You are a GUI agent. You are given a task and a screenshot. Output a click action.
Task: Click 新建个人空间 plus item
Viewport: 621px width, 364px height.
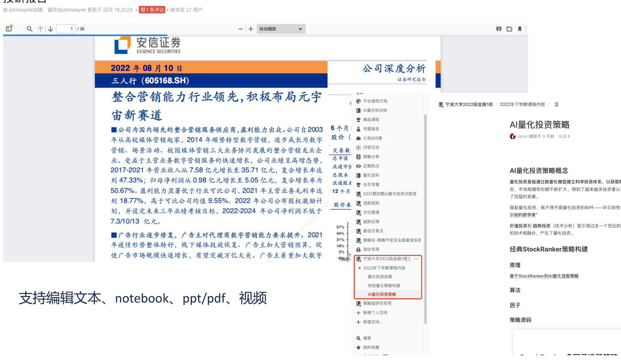coord(375,313)
